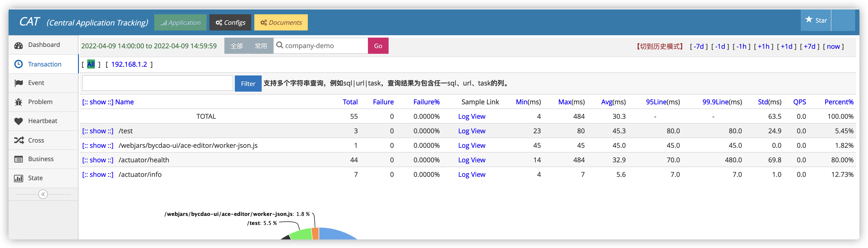The height and width of the screenshot is (248, 868).
Task: Open the Configs tab
Action: [230, 22]
